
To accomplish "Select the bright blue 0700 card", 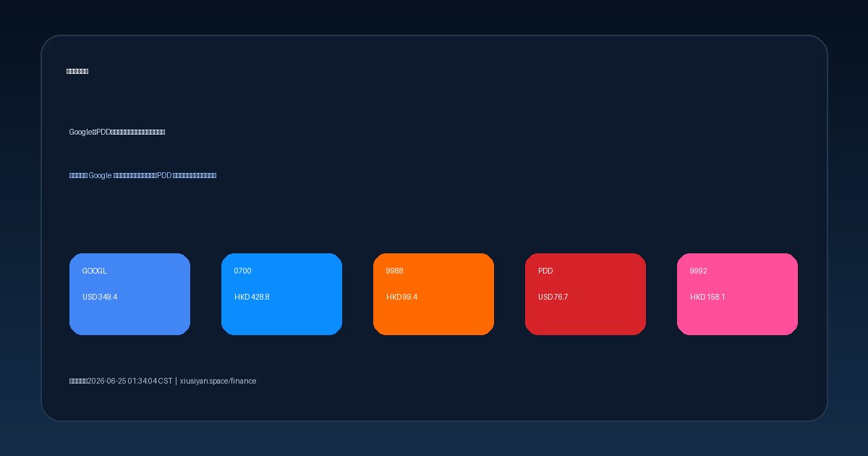I will click(x=281, y=294).
